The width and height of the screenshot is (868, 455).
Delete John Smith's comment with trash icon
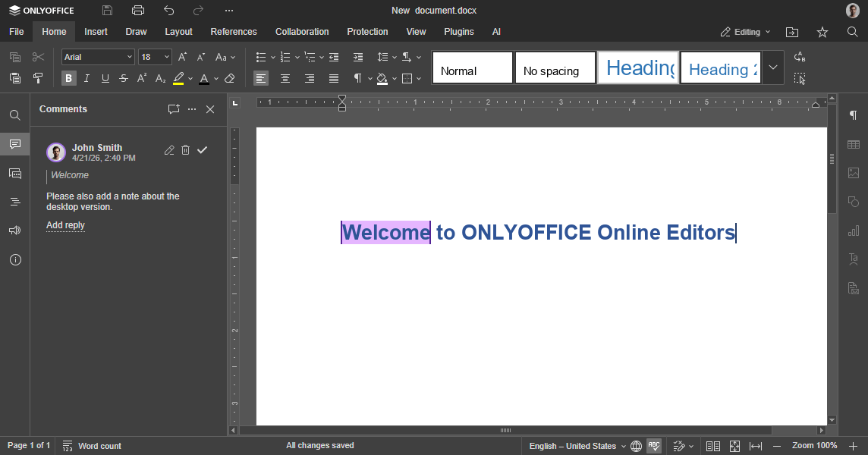point(186,150)
